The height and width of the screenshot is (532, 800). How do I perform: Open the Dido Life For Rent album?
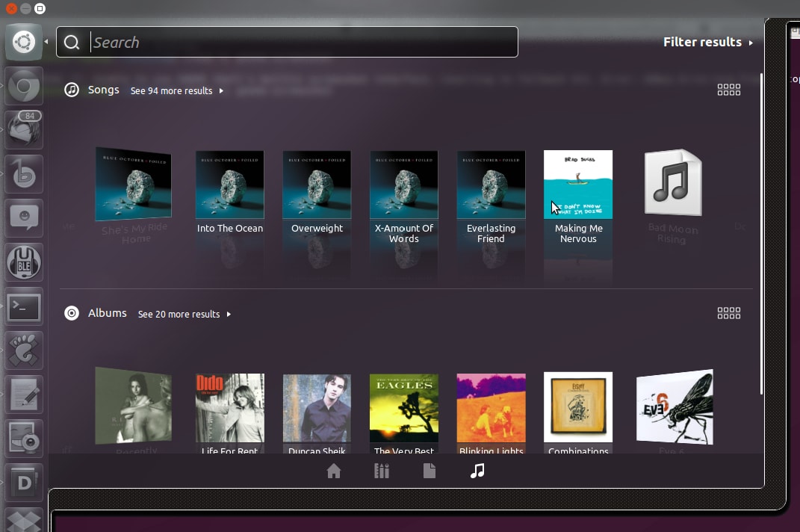click(x=230, y=413)
